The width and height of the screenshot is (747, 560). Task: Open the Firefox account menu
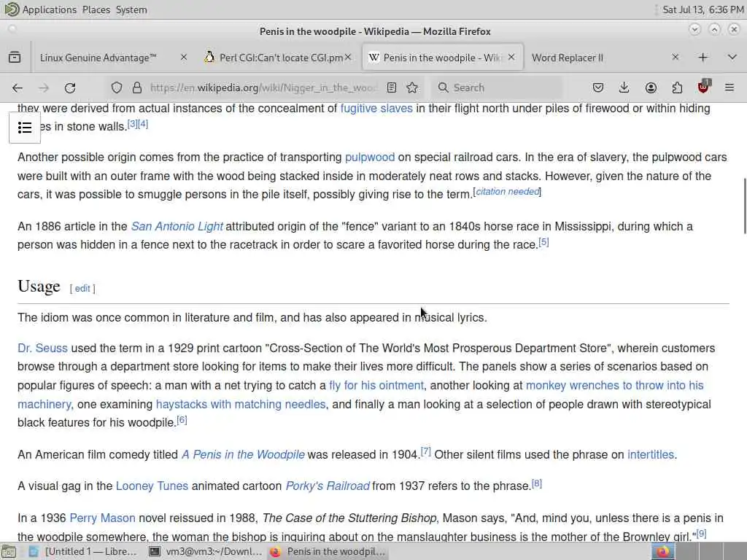(x=651, y=87)
